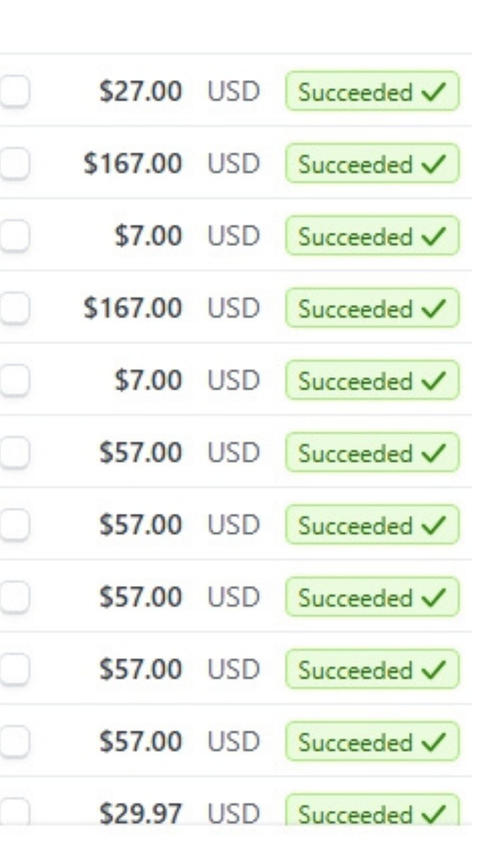
Task: Click the green checkmark icon in the $27.00 row
Action: [x=433, y=92]
